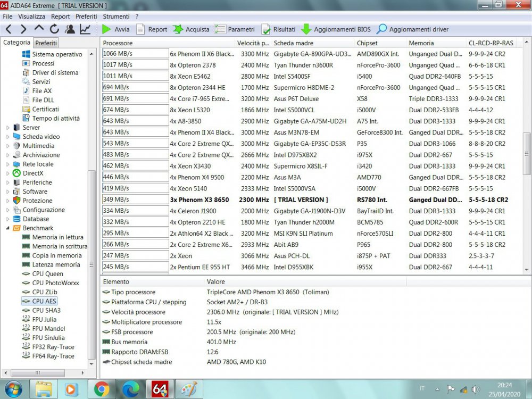Open Aggiornamenti BIOS from toolbar
532x399 pixels.
coord(336,29)
